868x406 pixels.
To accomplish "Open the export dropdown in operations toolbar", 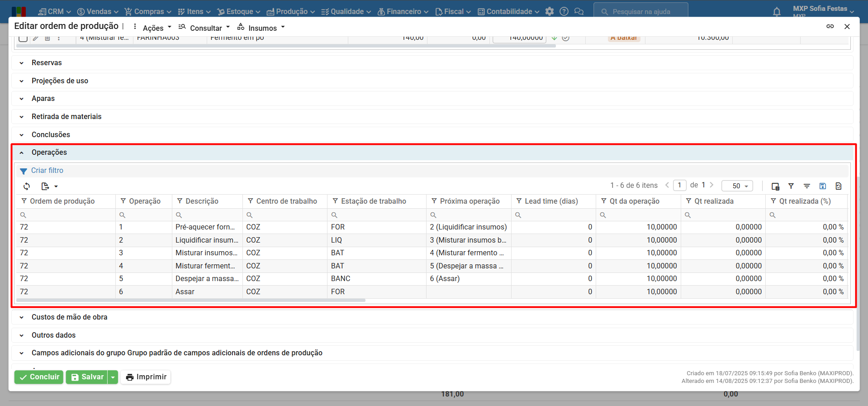I will (49, 186).
